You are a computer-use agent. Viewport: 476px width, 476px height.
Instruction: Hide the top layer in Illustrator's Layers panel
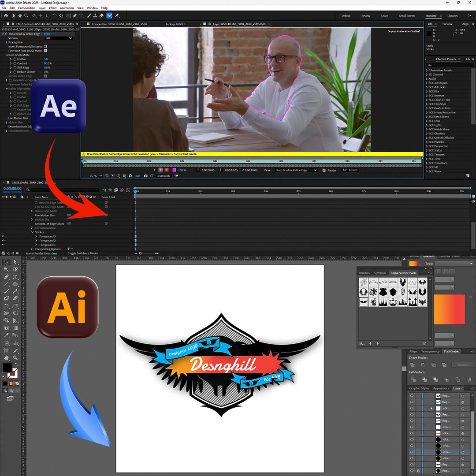(411, 395)
